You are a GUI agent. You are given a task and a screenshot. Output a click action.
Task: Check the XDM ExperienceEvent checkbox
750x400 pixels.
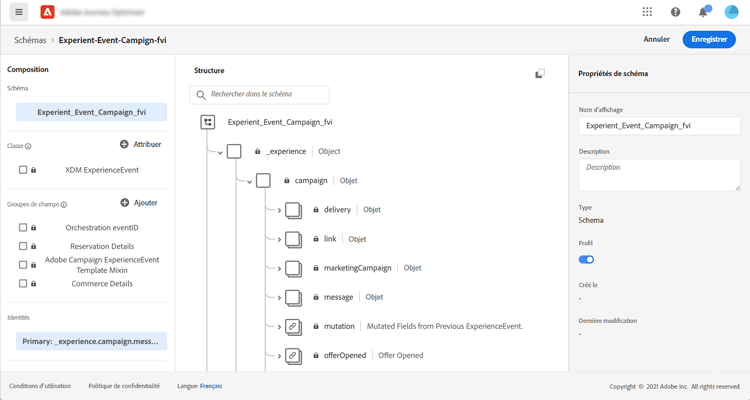(23, 170)
